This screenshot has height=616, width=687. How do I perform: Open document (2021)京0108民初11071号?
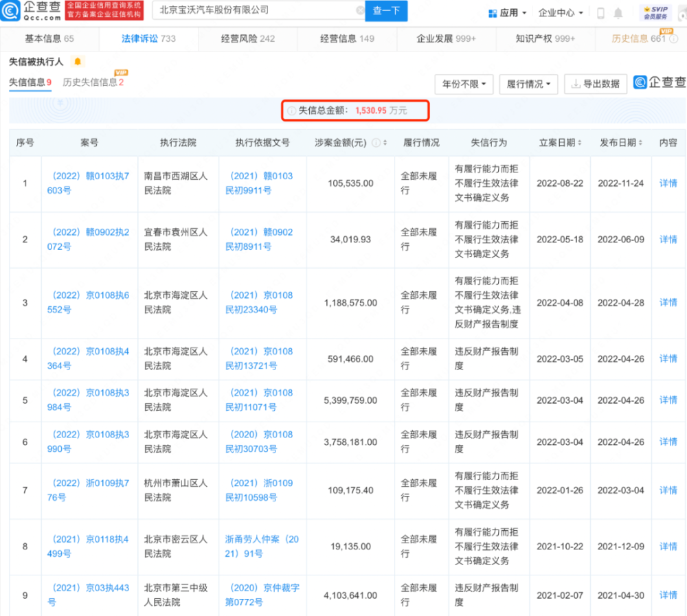pyautogui.click(x=259, y=400)
